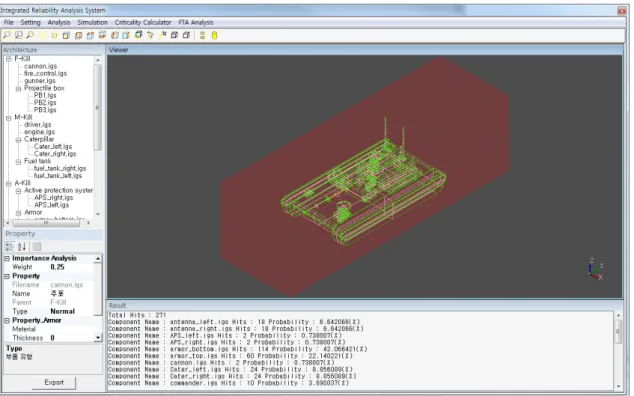Click the property grid scroll down arrow
The height and width of the screenshot is (396, 634).
point(98,338)
